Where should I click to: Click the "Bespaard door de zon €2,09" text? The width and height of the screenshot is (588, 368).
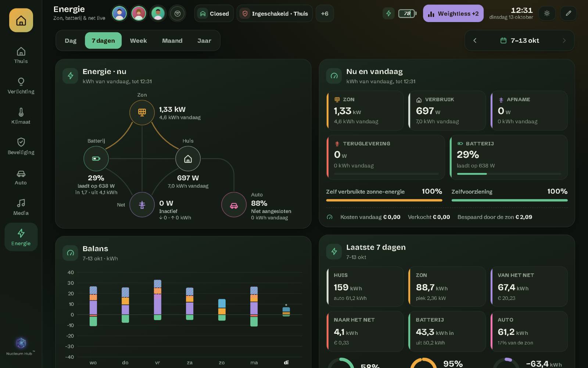495,217
